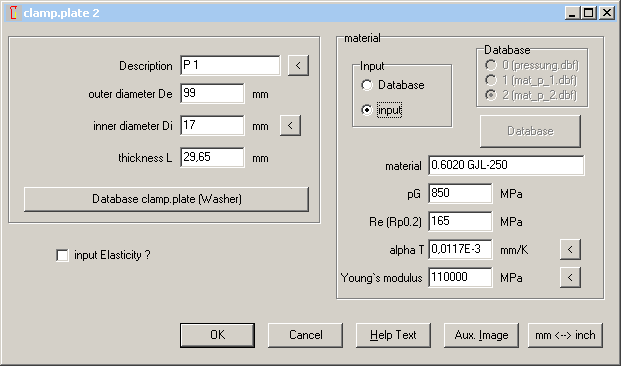This screenshot has height=366, width=621.
Task: Select the input radio option
Action: [367, 110]
